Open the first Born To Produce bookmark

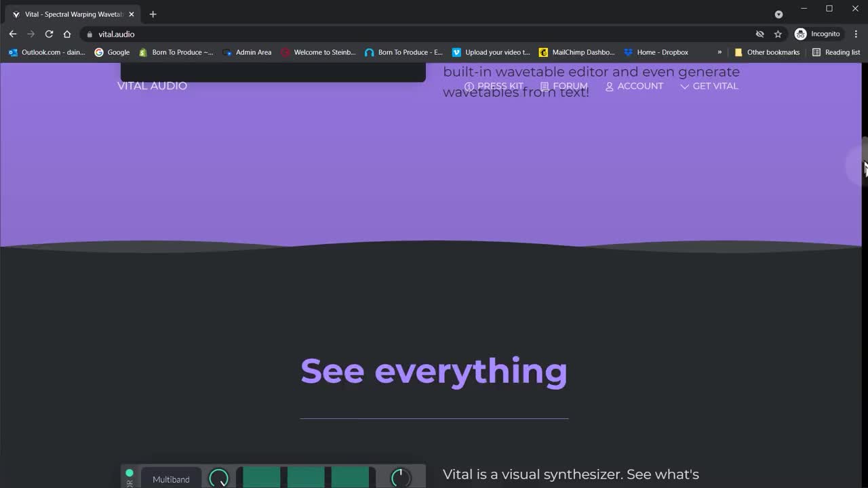(176, 52)
